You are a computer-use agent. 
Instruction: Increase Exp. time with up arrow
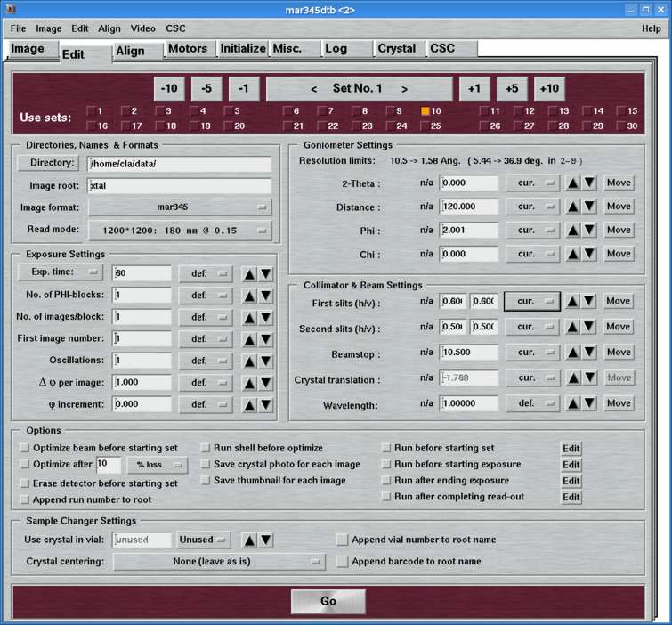250,273
